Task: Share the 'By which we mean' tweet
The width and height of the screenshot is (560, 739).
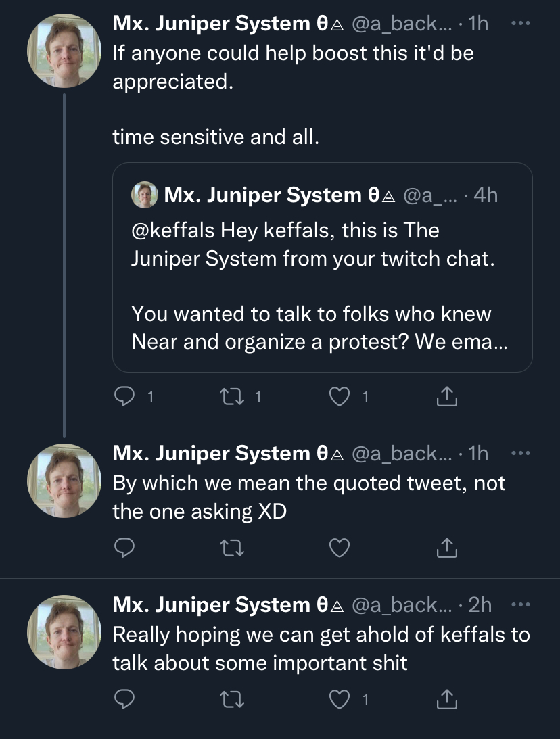Action: click(446, 548)
